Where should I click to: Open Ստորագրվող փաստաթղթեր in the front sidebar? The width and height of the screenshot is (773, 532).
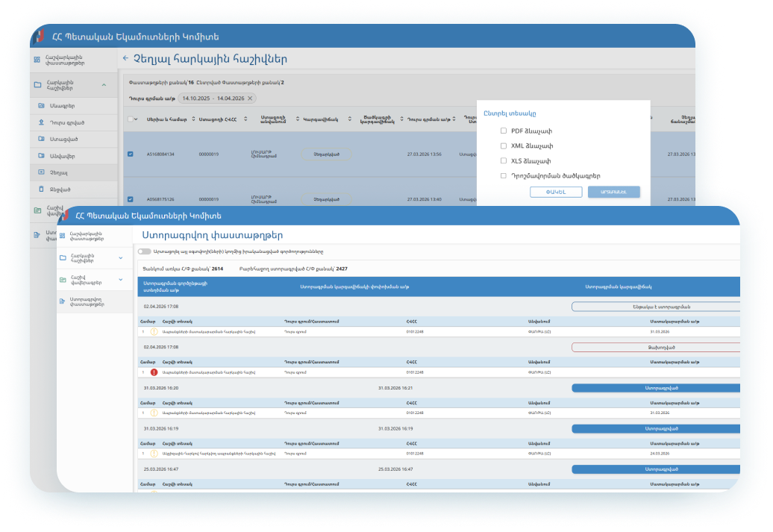pyautogui.click(x=88, y=301)
